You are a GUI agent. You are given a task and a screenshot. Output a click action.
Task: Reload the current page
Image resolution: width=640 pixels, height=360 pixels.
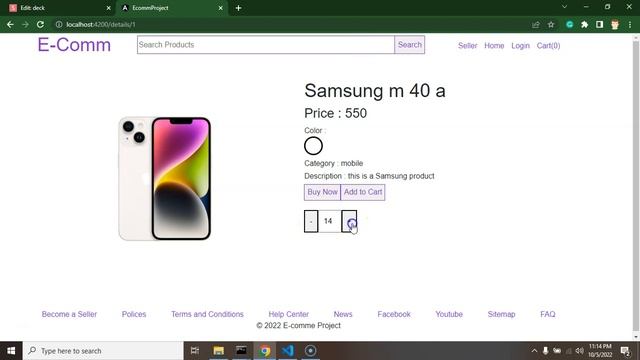tap(40, 24)
